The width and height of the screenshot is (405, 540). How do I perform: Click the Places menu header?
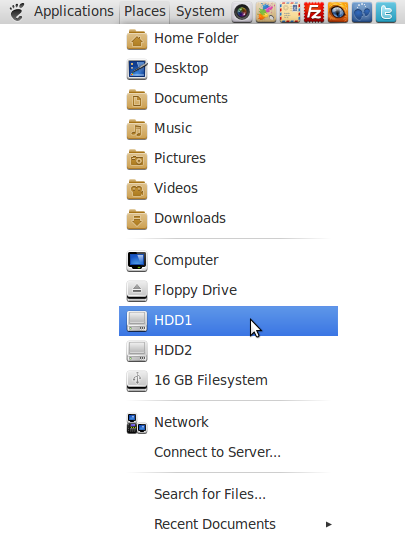click(x=145, y=11)
